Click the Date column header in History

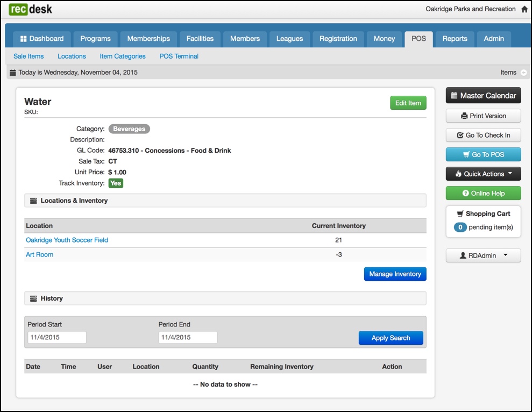(33, 366)
